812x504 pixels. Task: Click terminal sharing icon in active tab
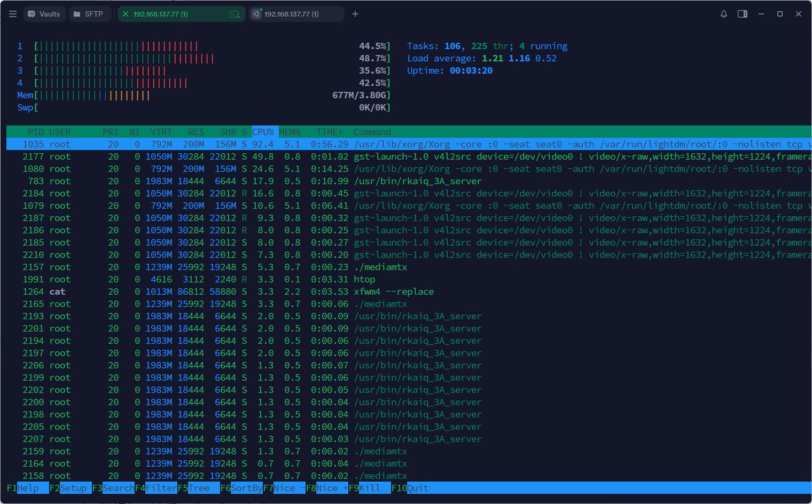[235, 14]
